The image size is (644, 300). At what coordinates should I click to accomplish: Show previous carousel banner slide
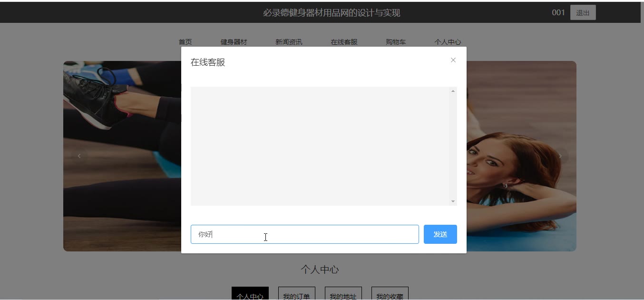(79, 156)
